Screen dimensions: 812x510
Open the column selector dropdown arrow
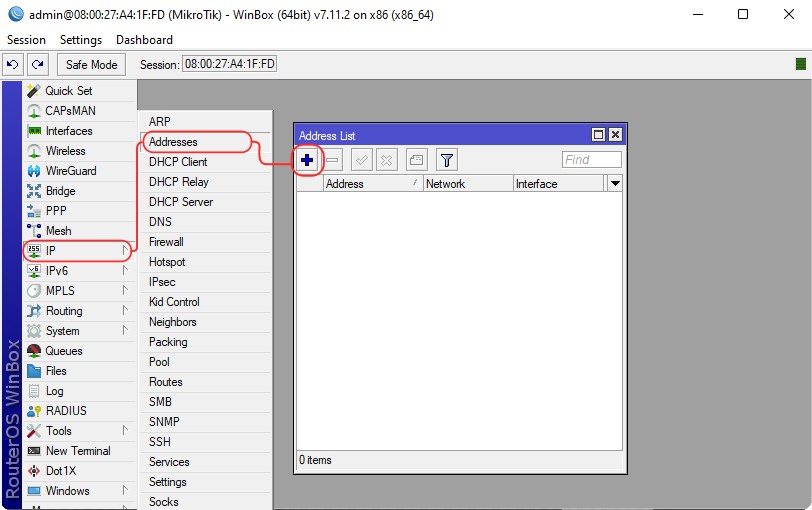point(615,184)
